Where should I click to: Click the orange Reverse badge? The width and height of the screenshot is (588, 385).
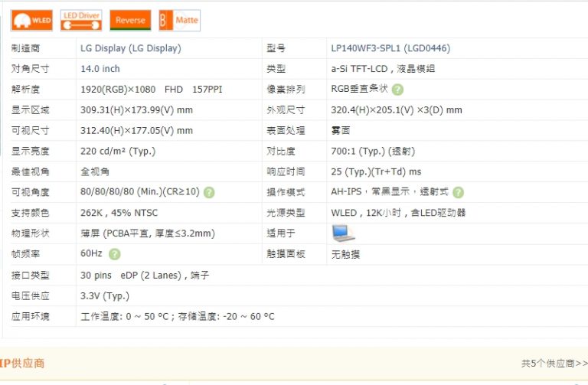(x=130, y=20)
